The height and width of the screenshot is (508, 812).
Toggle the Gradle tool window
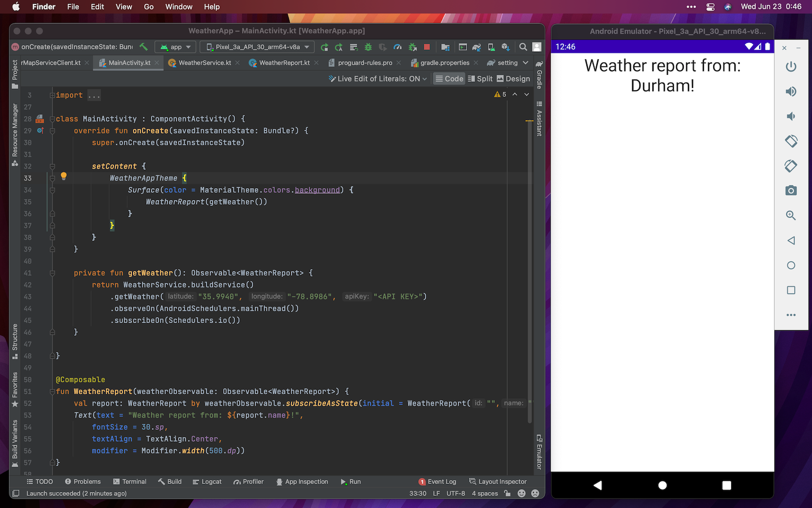[x=539, y=75]
